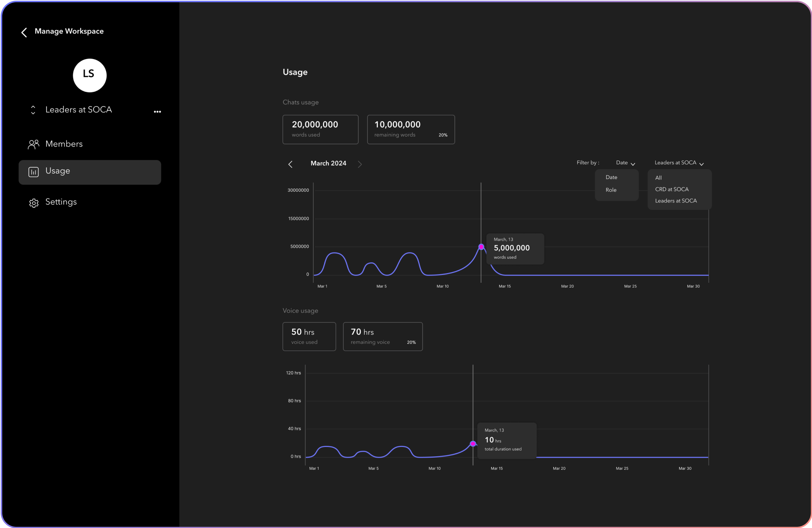Click the Usage chart icon in sidebar
Screen dimensions: 812x528
click(33, 172)
